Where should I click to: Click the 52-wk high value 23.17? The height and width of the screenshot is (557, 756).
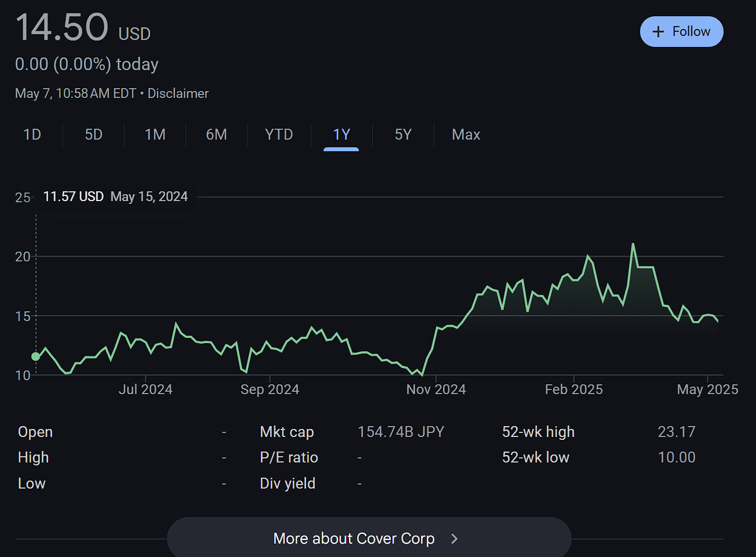676,432
